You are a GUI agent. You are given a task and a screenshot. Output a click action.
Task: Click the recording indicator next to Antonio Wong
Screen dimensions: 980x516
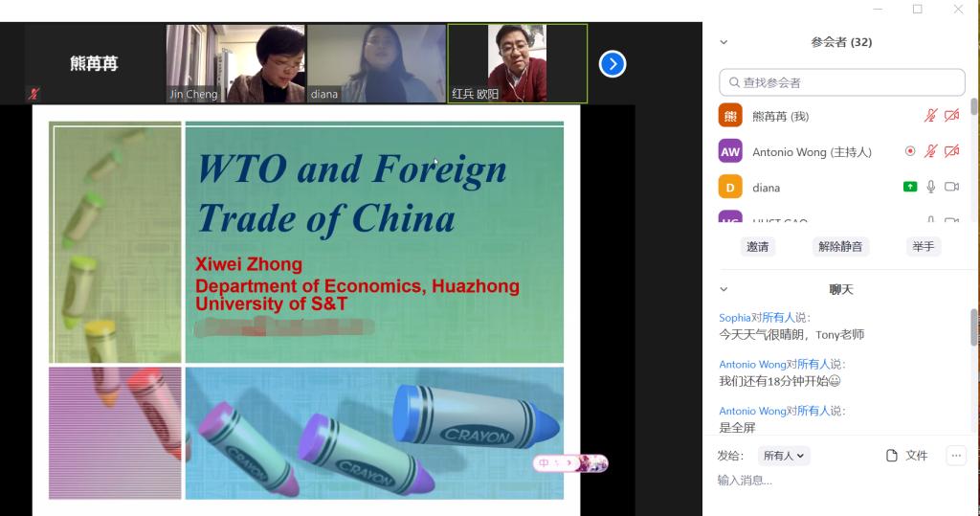tap(909, 151)
